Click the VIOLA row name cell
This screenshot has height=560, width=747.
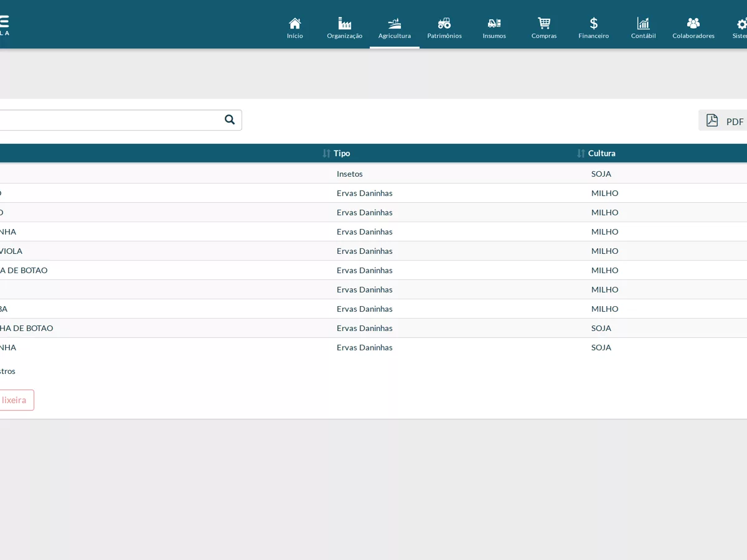pos(11,251)
